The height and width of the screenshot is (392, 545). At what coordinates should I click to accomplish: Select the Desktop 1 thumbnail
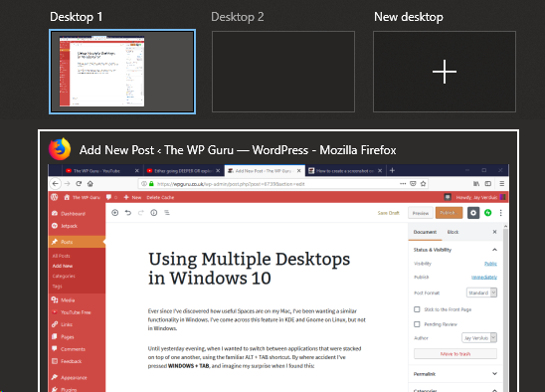pos(122,72)
